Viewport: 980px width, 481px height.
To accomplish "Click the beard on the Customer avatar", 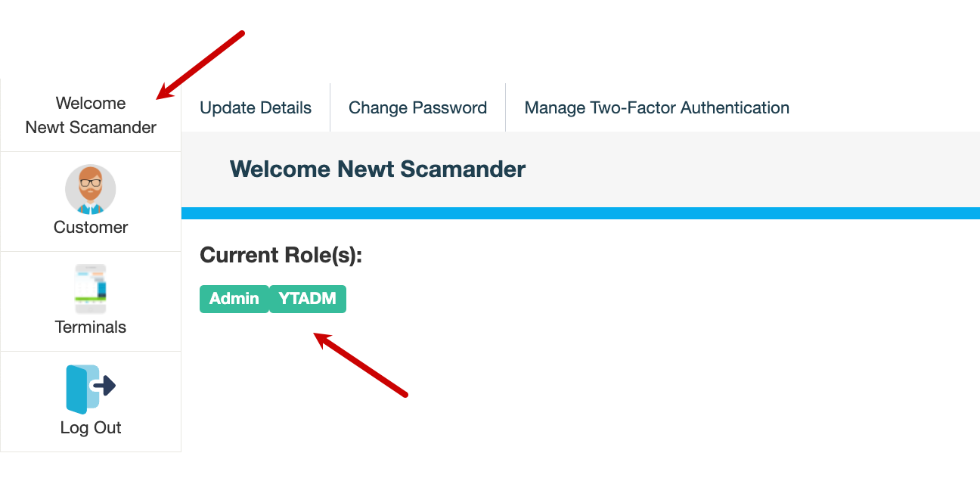I will point(91,194).
